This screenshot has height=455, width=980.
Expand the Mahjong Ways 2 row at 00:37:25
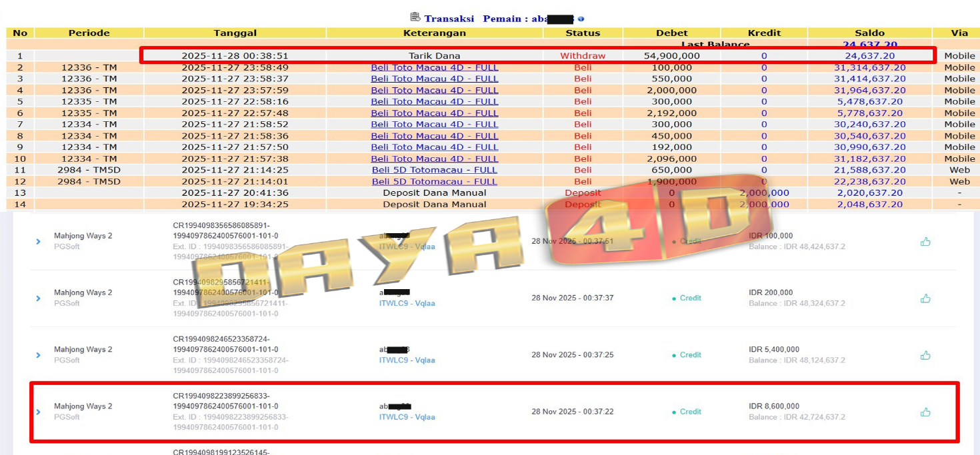(x=39, y=355)
